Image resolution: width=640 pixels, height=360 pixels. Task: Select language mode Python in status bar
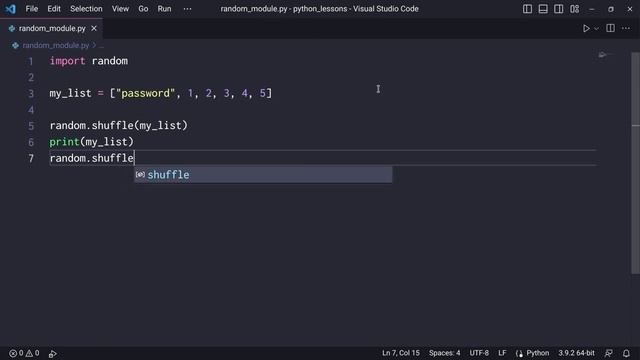(538, 353)
